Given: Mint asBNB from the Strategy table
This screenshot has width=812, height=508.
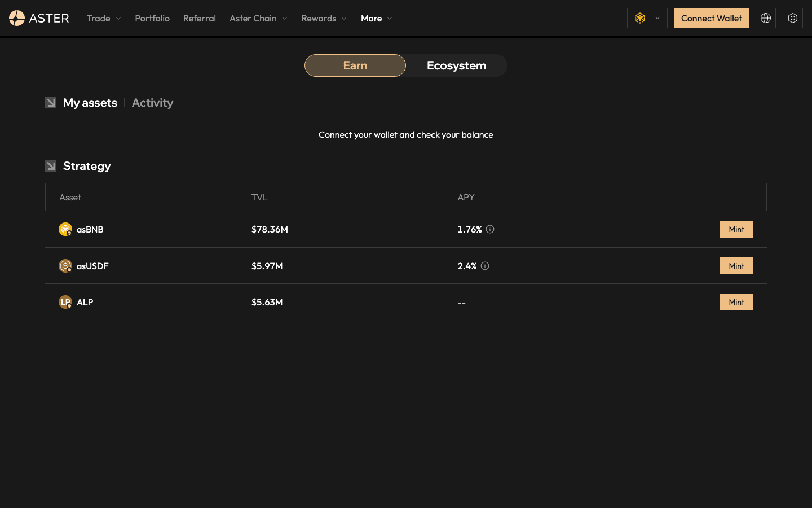Looking at the screenshot, I should [736, 229].
